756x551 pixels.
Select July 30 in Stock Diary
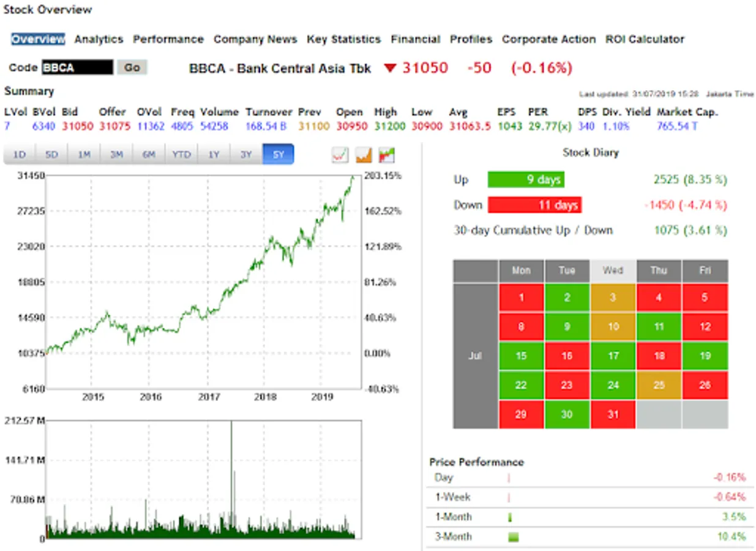567,414
